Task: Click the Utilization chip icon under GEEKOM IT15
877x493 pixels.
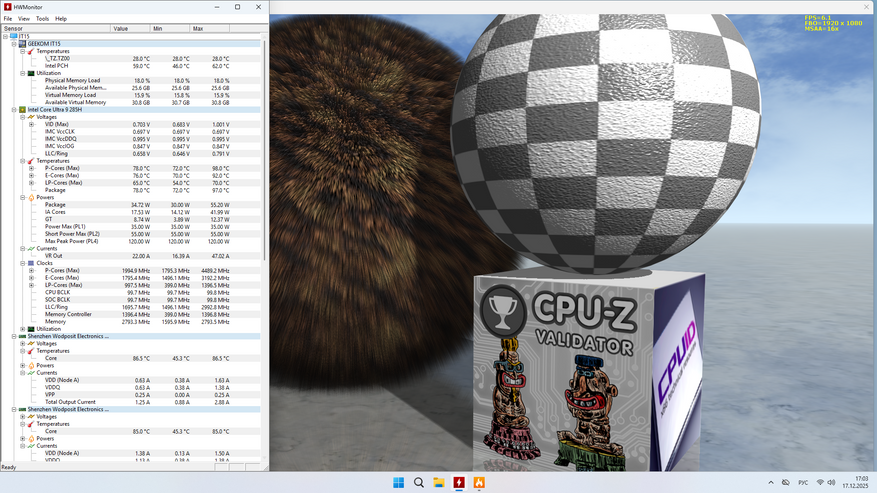Action: (31, 73)
